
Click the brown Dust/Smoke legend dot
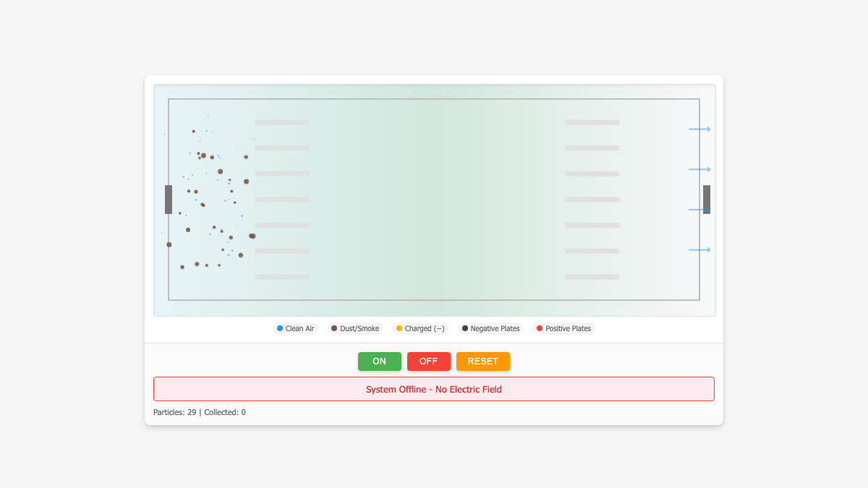click(334, 328)
